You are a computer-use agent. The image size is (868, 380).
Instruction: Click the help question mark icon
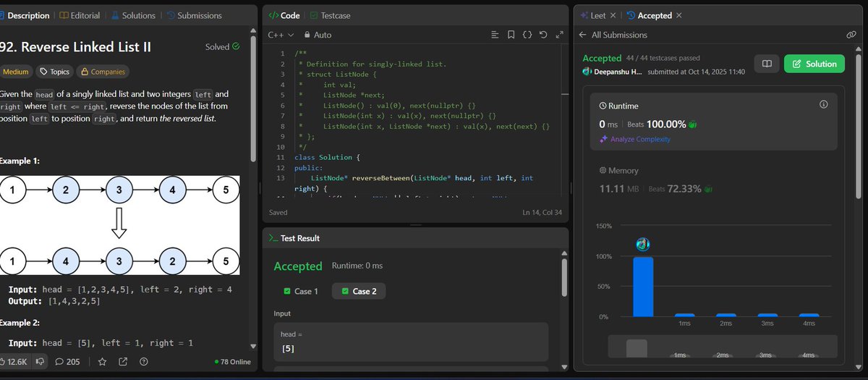(143, 361)
